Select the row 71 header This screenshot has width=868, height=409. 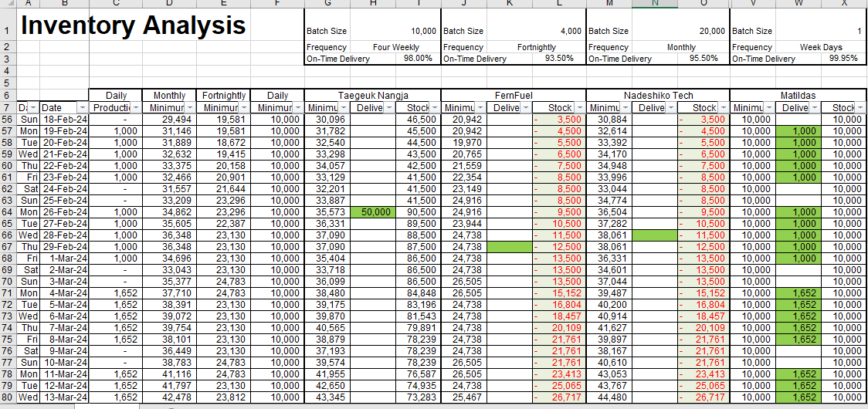(x=8, y=292)
